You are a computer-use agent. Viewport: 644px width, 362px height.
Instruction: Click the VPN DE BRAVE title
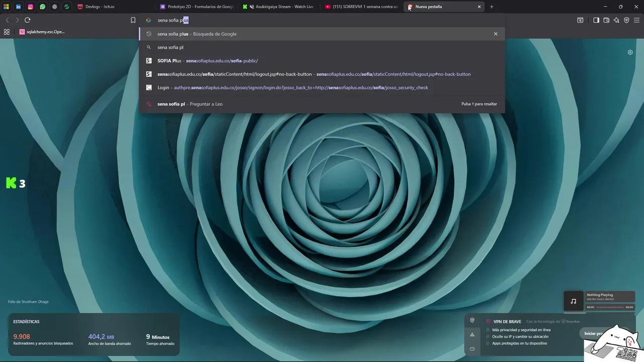tap(507, 322)
